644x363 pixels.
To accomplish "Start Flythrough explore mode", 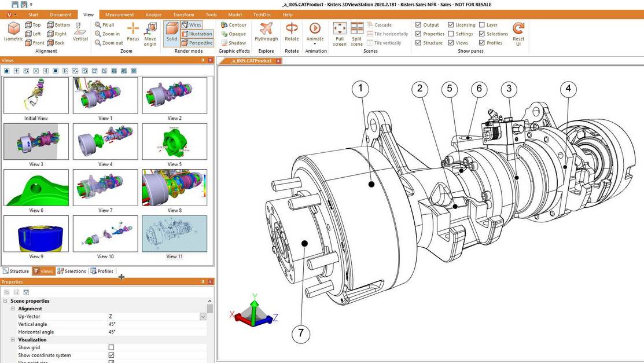I will [266, 32].
